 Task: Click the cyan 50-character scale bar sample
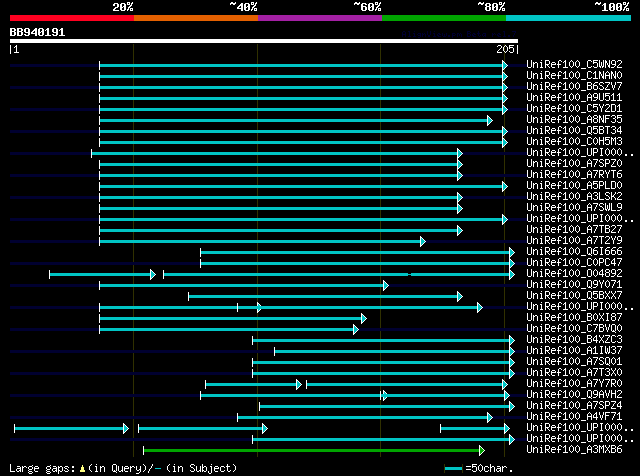pos(453,469)
